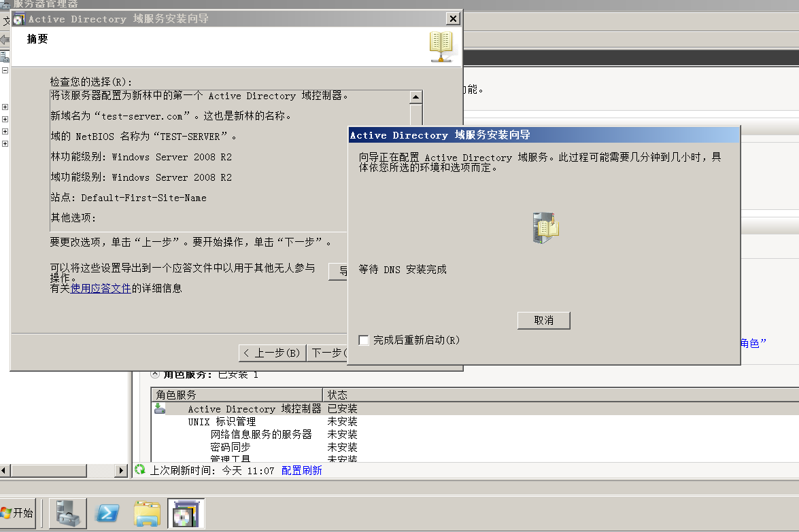Image resolution: width=799 pixels, height=532 pixels.
Task: Switch to AD wizard taskbar icon
Action: pos(186,513)
